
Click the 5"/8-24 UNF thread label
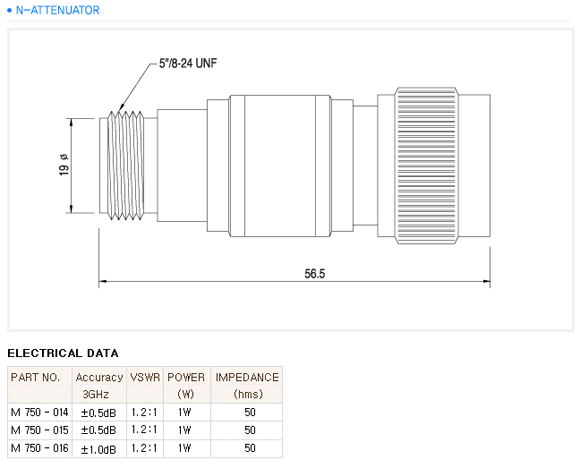click(188, 63)
